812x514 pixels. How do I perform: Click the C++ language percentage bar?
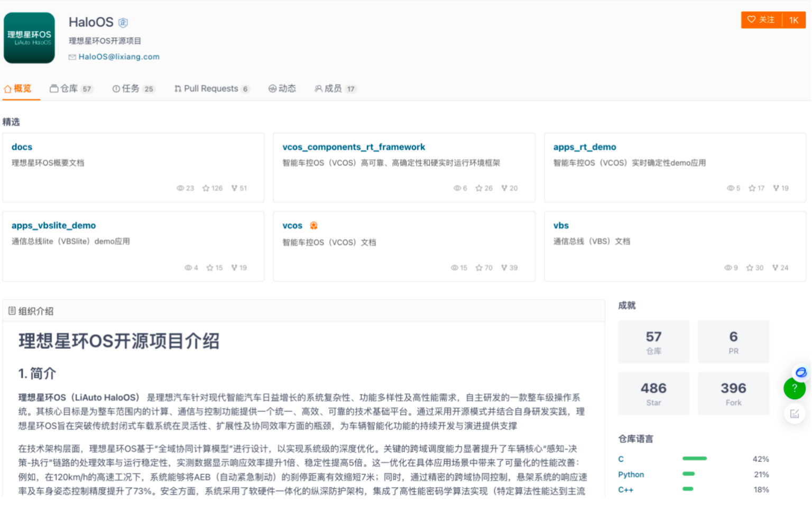pos(688,489)
